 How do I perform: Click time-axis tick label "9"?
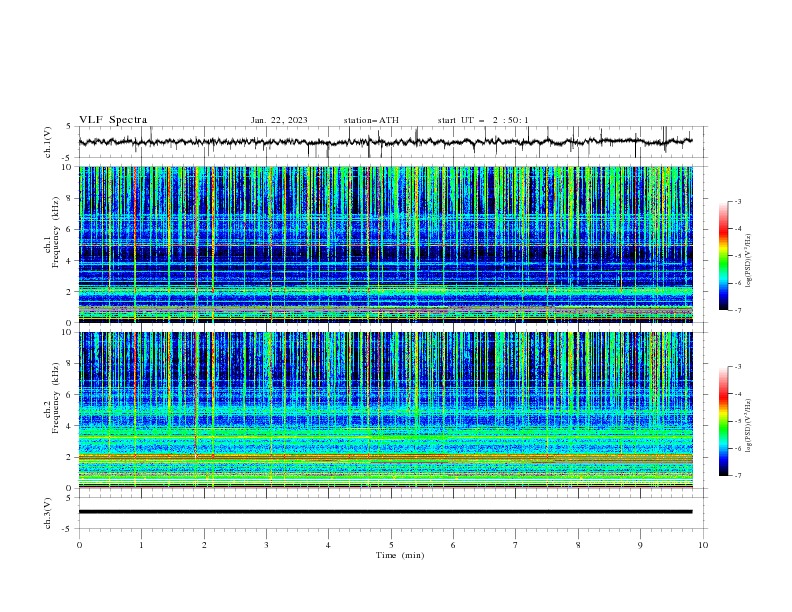[640, 545]
